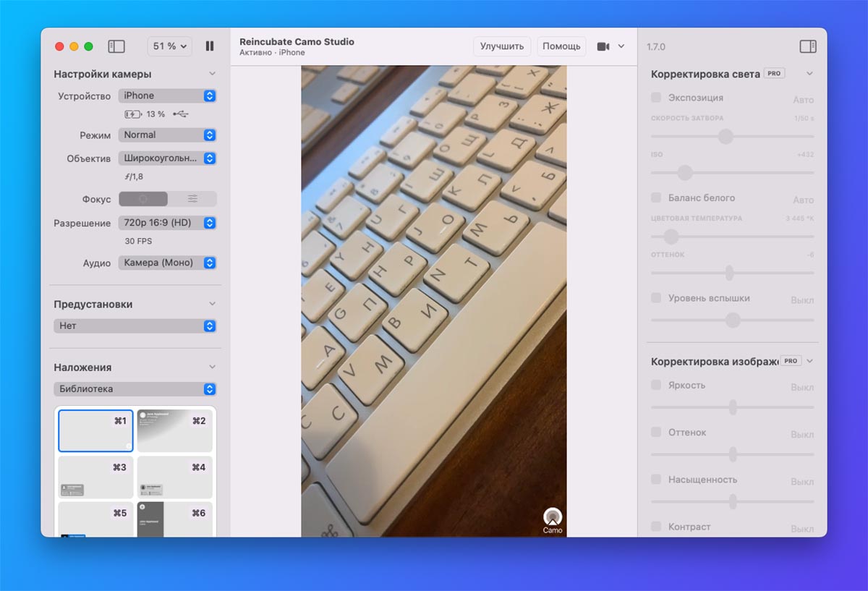The height and width of the screenshot is (591, 868).
Task: Click the version number 1.7.0
Action: click(656, 46)
